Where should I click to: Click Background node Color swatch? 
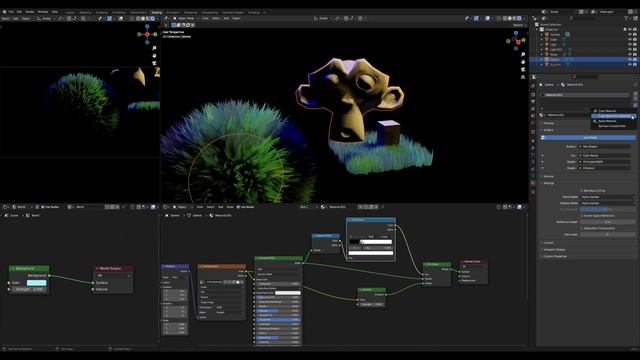pos(36,282)
